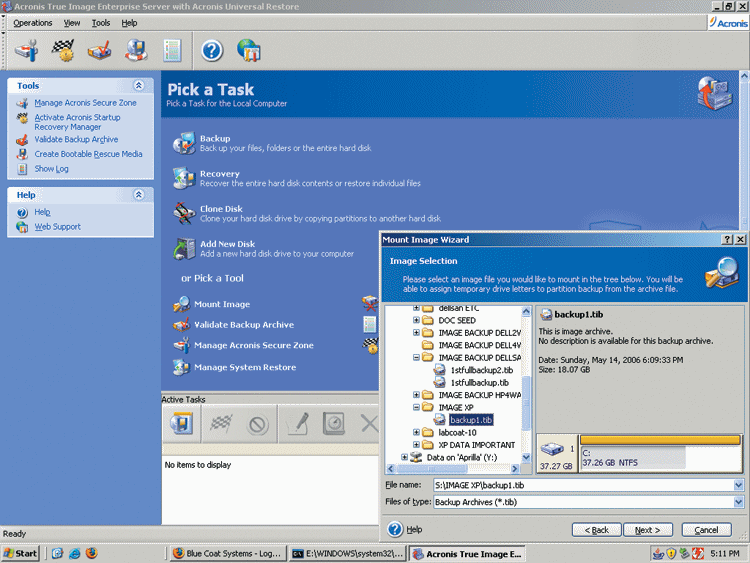Click the Web Support globe toolbar icon
Image resolution: width=750 pixels, height=563 pixels.
point(249,50)
